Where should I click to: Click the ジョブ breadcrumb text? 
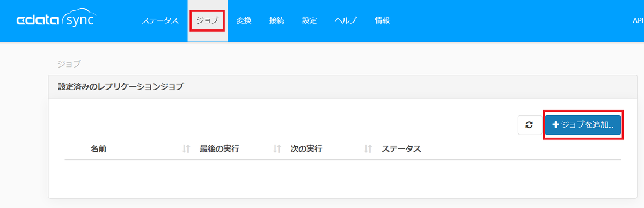coord(69,64)
